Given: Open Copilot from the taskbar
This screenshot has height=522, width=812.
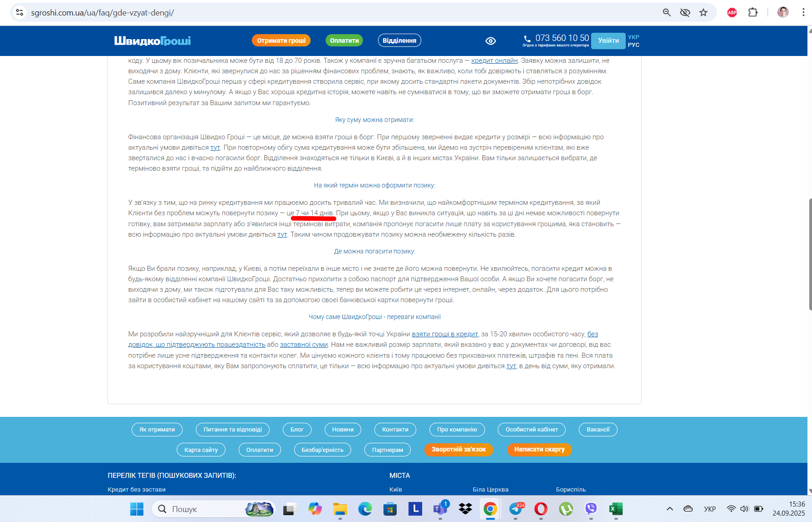Looking at the screenshot, I should pyautogui.click(x=315, y=509).
